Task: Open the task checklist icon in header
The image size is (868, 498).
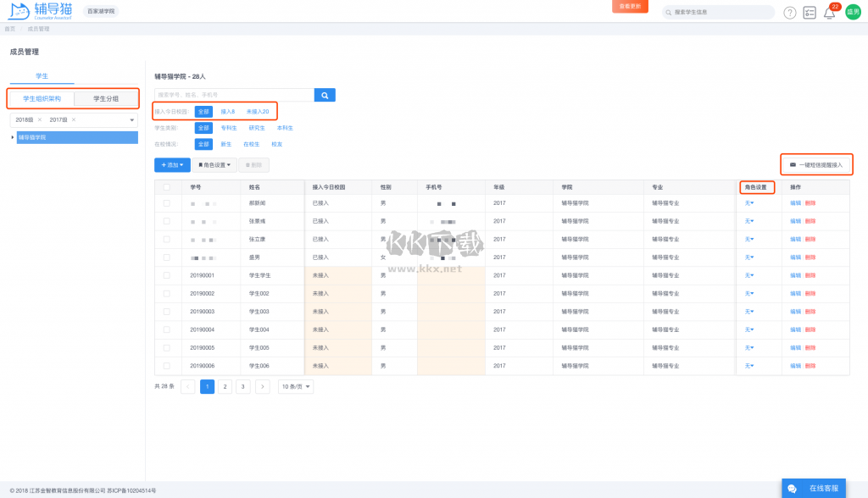Action: pyautogui.click(x=810, y=12)
